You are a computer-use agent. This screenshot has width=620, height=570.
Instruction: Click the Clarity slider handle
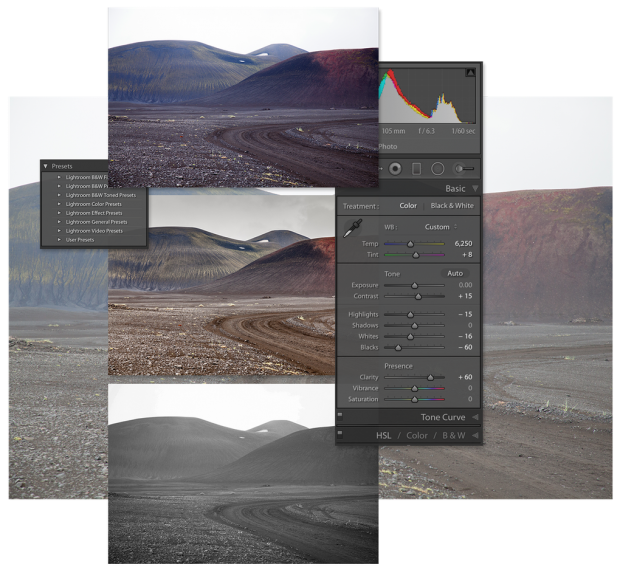431,377
